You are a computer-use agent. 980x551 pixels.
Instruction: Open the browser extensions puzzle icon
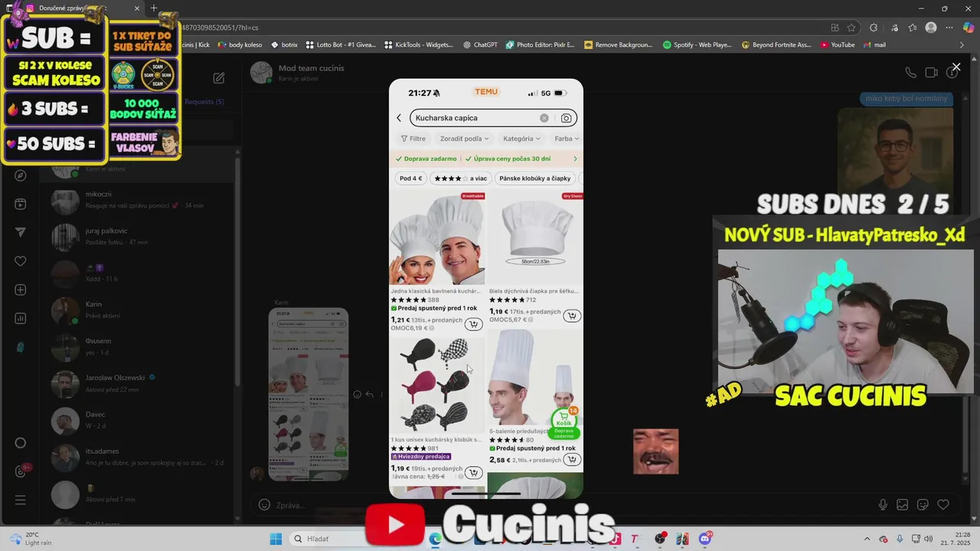873,28
